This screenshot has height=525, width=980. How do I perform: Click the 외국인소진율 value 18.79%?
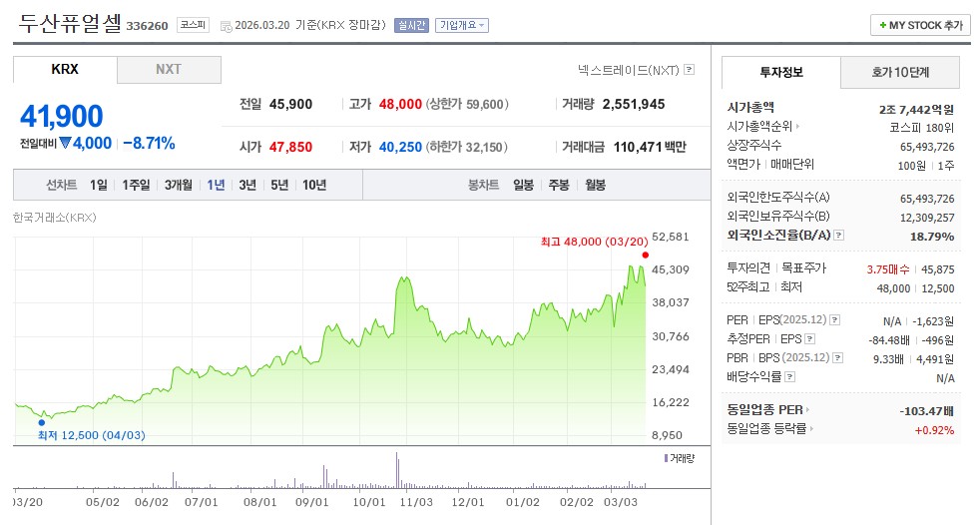(x=932, y=237)
